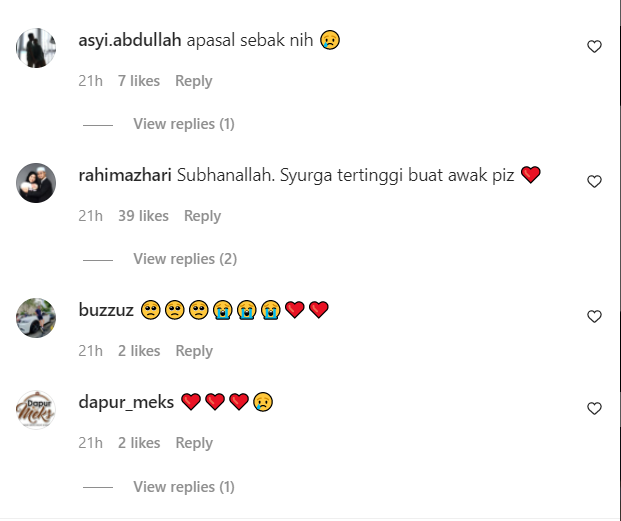
Task: Open buzzuz's profile avatar
Action: [36, 318]
